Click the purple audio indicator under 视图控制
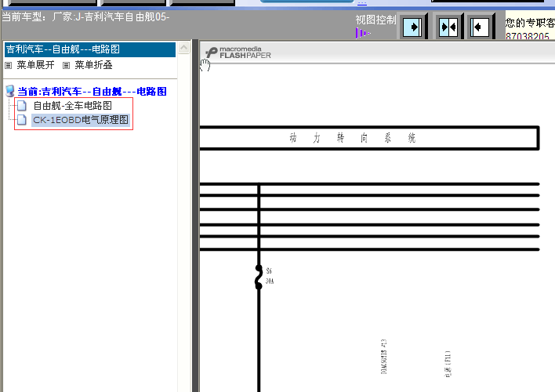The height and width of the screenshot is (392, 555). click(362, 33)
